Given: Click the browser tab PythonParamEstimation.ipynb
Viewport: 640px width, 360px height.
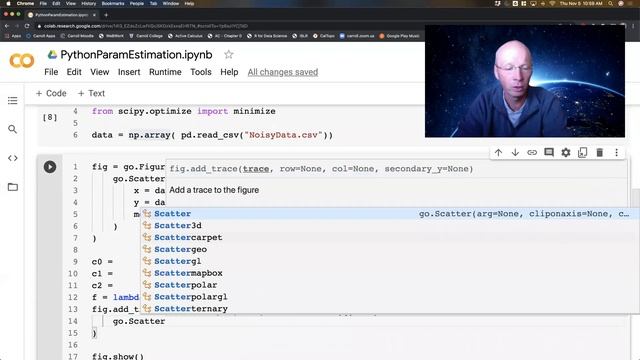Looking at the screenshot, I should pyautogui.click(x=61, y=15).
